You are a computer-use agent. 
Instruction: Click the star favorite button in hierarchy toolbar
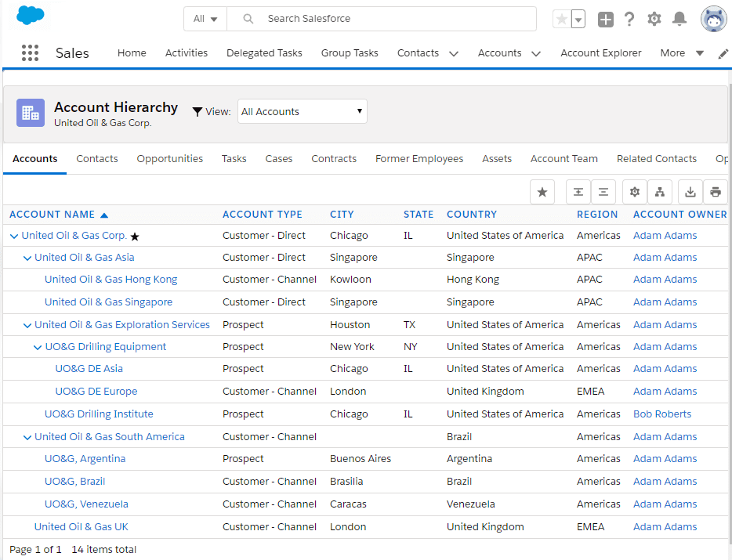(542, 192)
